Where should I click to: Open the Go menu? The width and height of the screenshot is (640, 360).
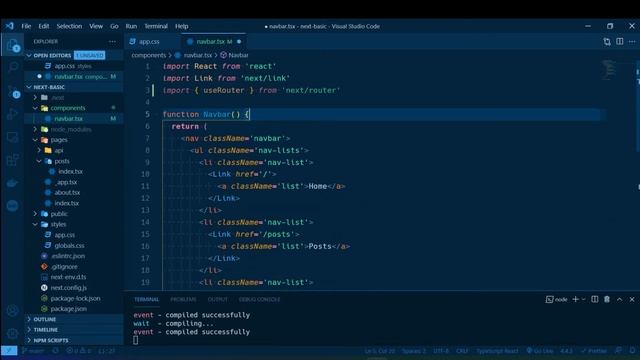(x=114, y=26)
